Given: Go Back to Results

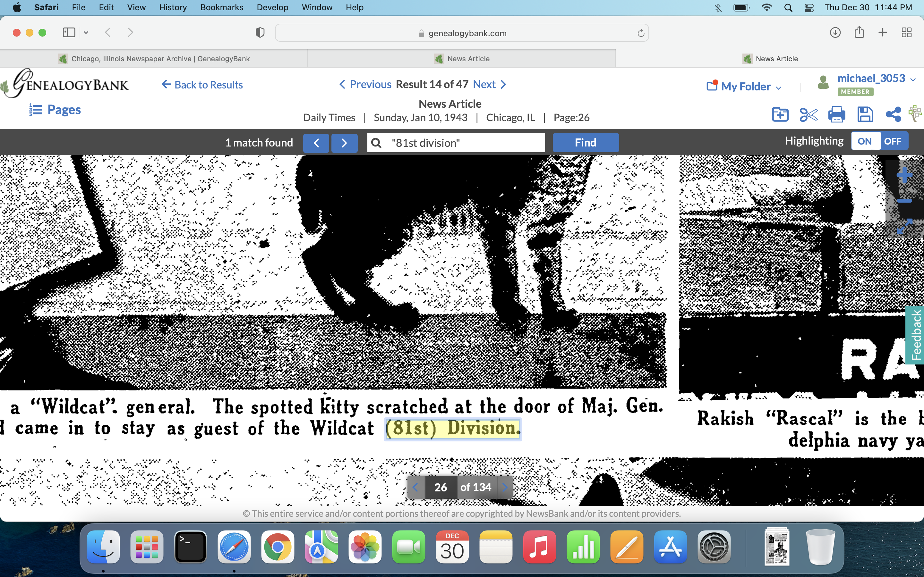Looking at the screenshot, I should 202,85.
